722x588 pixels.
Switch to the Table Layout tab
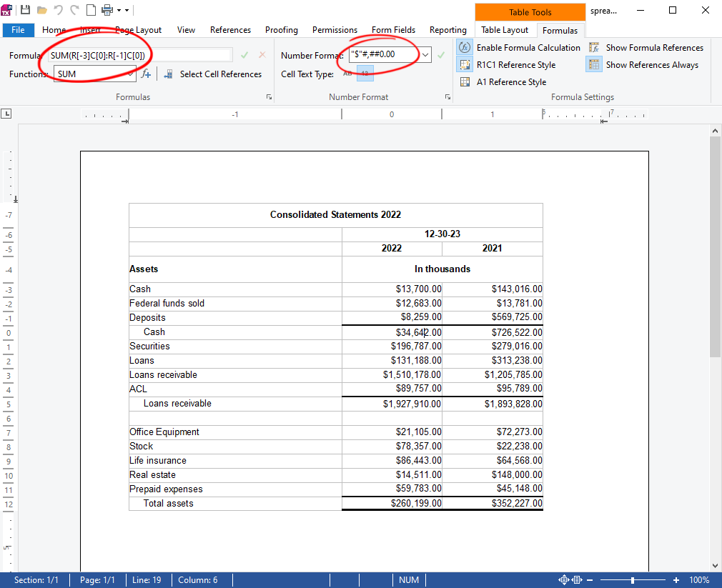click(x=504, y=30)
